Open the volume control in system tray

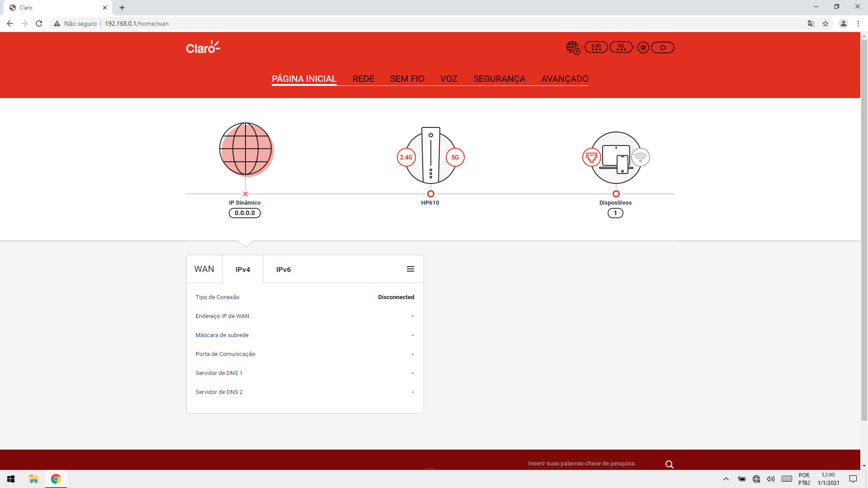pyautogui.click(x=771, y=479)
